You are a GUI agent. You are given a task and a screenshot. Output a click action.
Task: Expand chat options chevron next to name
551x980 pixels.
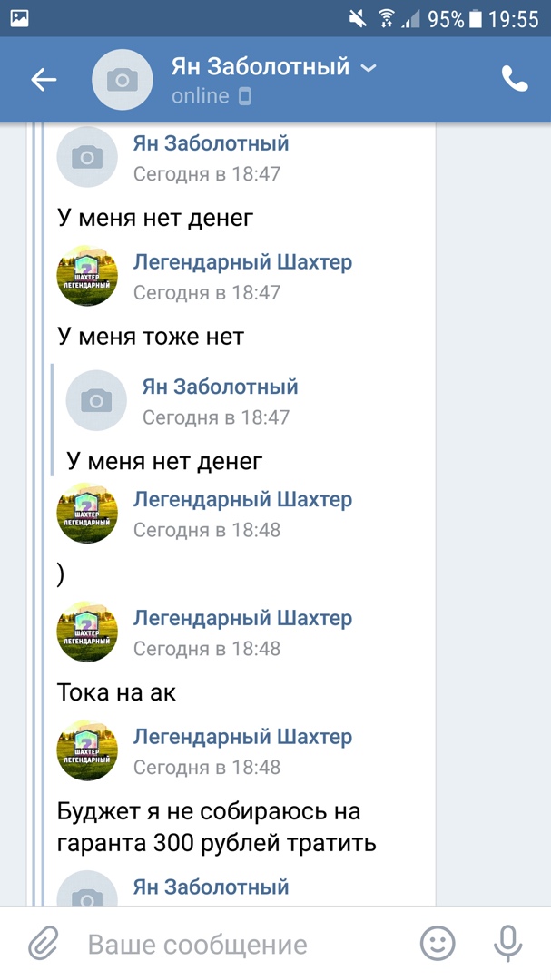(369, 68)
